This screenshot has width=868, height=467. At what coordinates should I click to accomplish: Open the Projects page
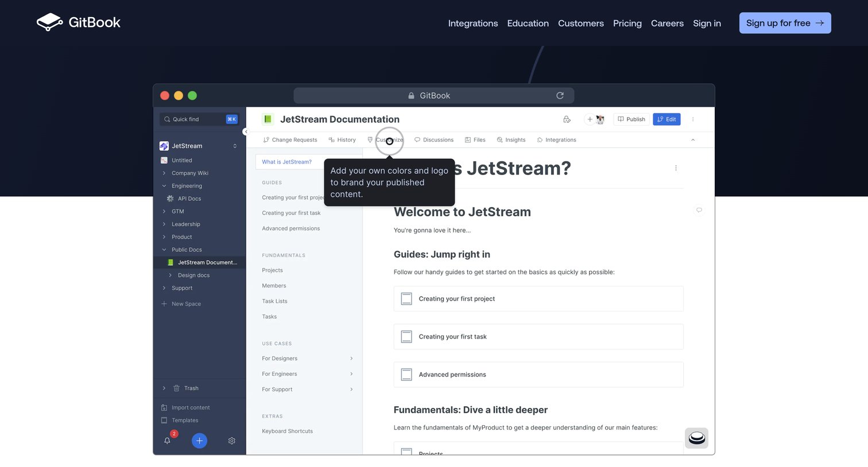pos(272,270)
